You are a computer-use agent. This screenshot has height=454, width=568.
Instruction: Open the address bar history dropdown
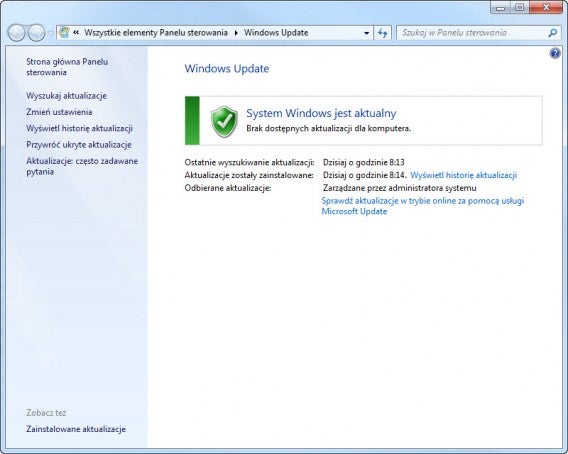pyautogui.click(x=367, y=33)
